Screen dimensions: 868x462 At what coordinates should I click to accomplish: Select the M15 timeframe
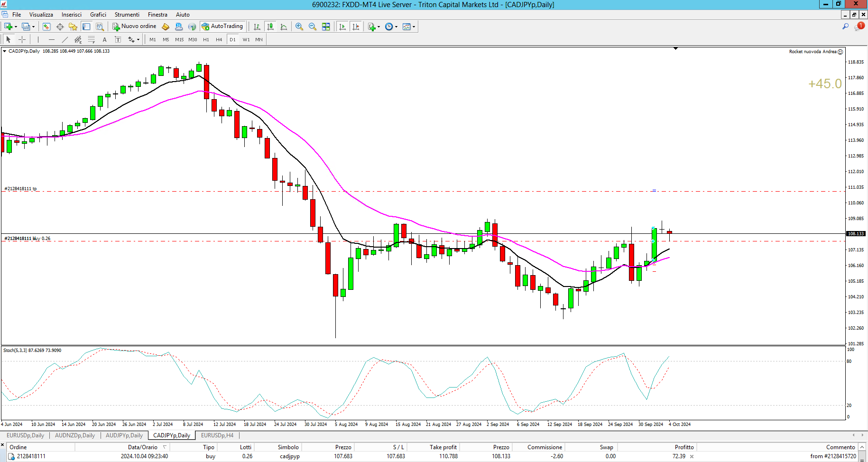tap(179, 39)
